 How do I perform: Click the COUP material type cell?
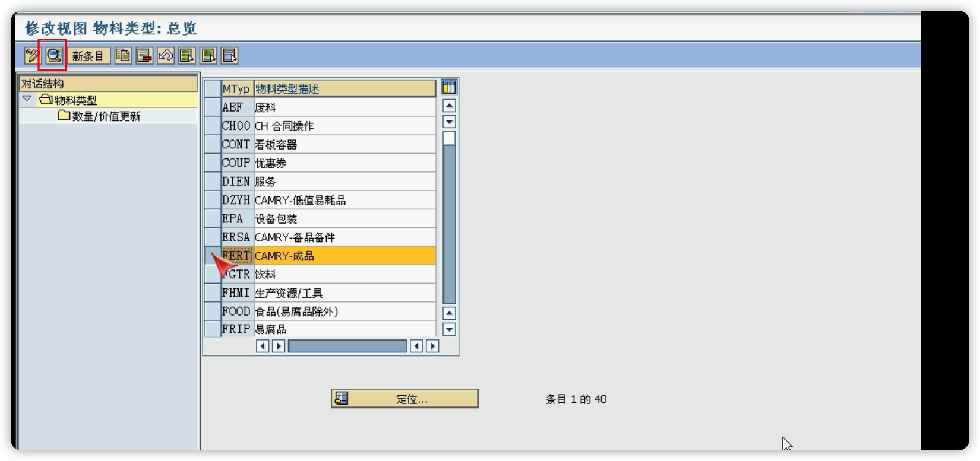tap(238, 163)
